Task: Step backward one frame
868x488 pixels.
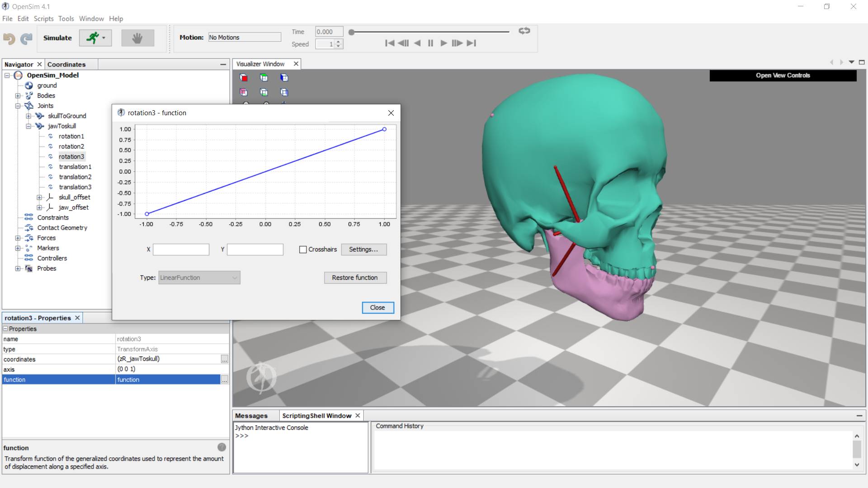Action: click(x=403, y=43)
